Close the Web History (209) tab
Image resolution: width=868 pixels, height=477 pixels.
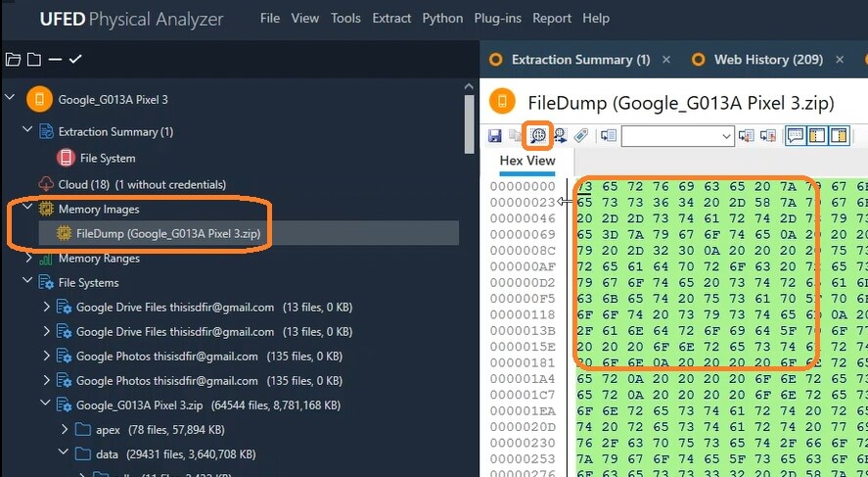point(840,60)
